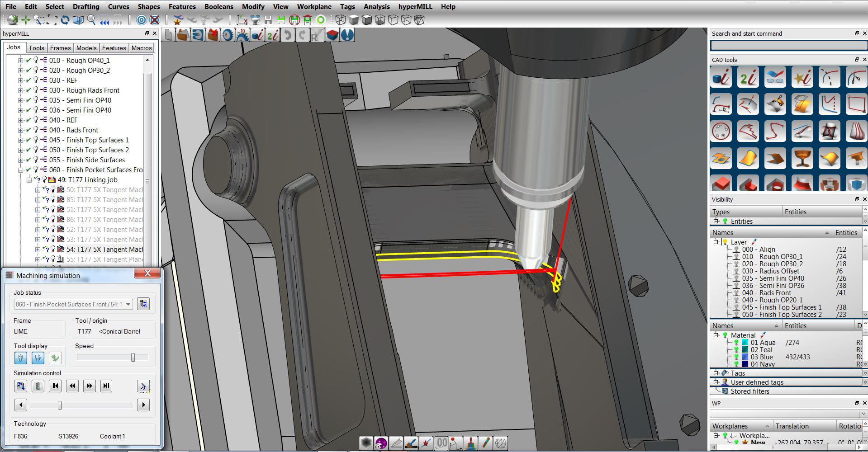This screenshot has height=452, width=868.
Task: Click the blank document icon in hyperMILL toolbar
Action: 168,35
